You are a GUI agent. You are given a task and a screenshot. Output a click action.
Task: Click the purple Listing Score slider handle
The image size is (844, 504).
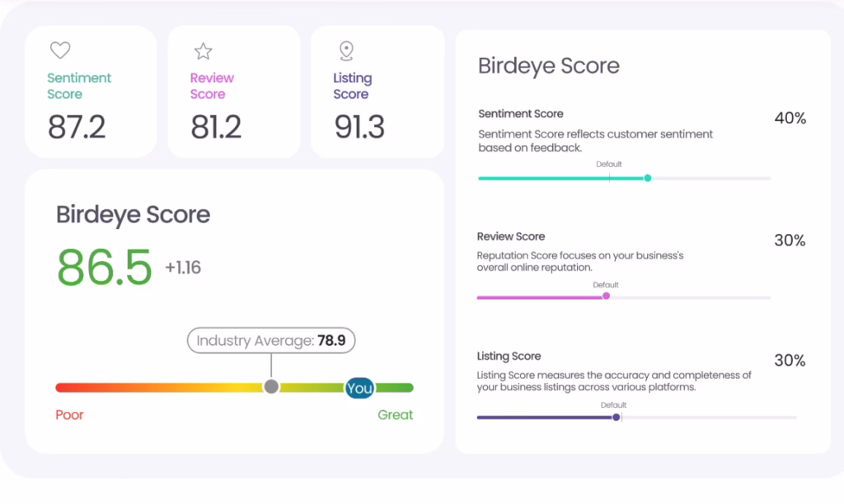617,418
